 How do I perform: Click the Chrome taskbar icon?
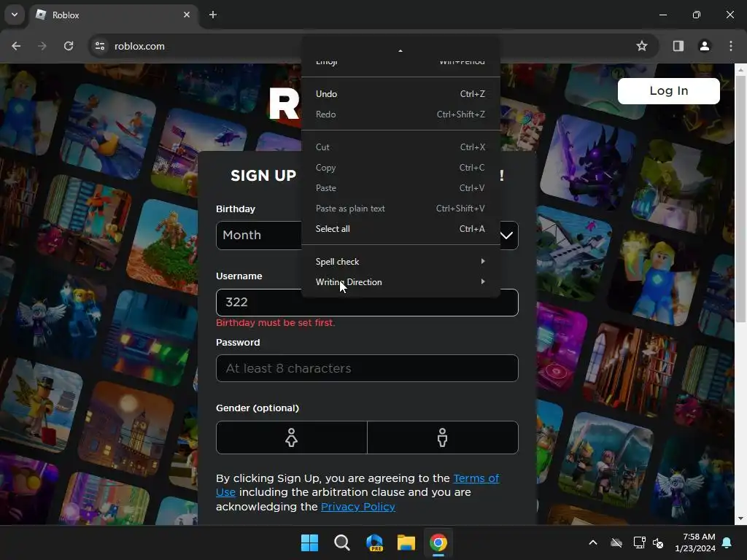(x=438, y=542)
